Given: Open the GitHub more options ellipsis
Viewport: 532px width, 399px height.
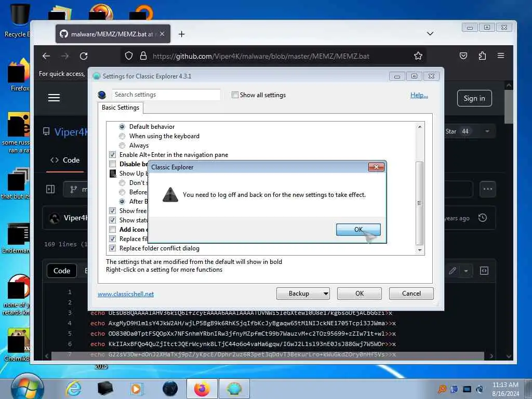Looking at the screenshot, I should (x=487, y=189).
